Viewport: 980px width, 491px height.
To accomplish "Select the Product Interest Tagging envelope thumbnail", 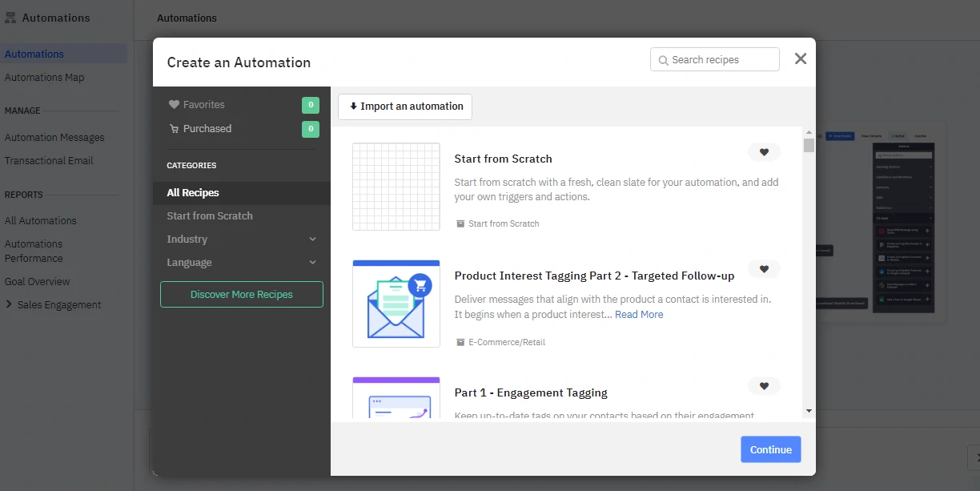I will [396, 304].
